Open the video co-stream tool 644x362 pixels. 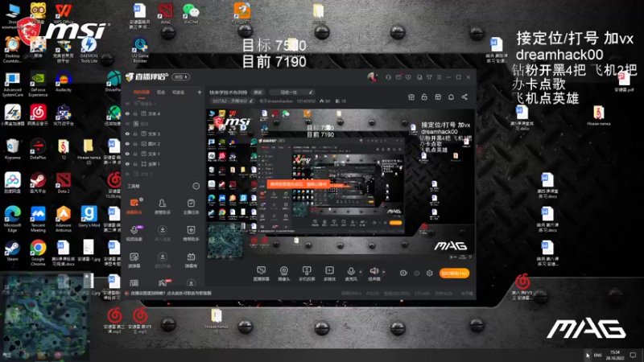click(134, 232)
